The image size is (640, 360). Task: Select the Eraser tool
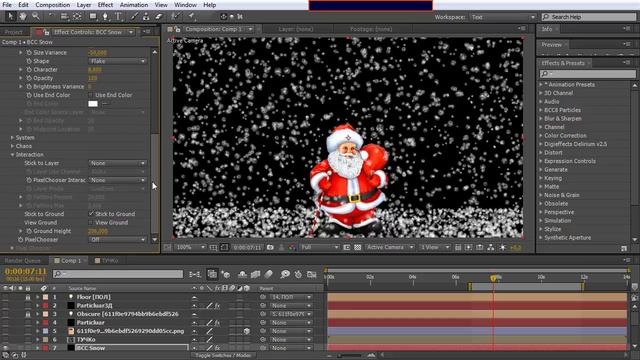pos(158,16)
